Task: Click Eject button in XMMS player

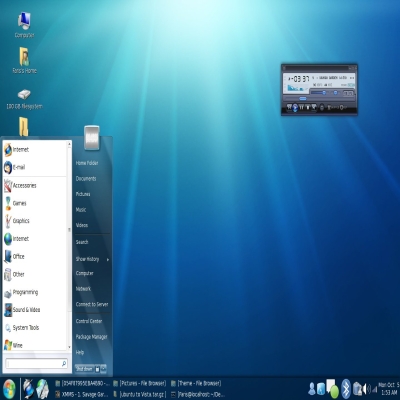Action: tap(322, 107)
